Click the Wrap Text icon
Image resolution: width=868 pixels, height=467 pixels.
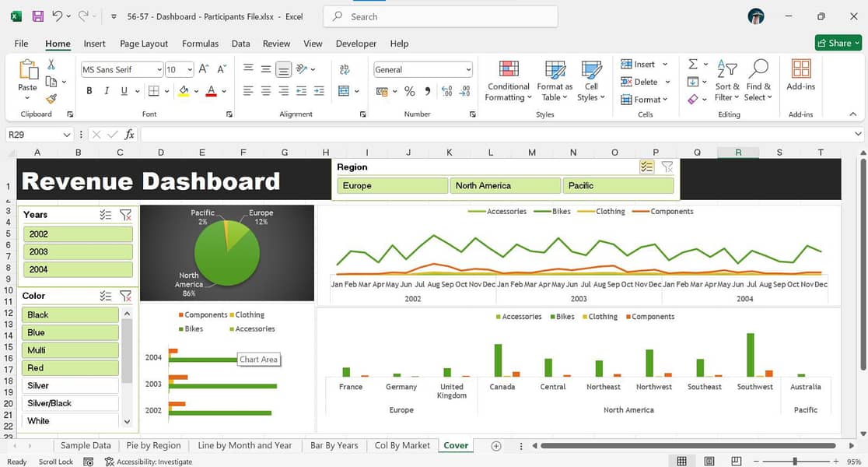tap(345, 69)
